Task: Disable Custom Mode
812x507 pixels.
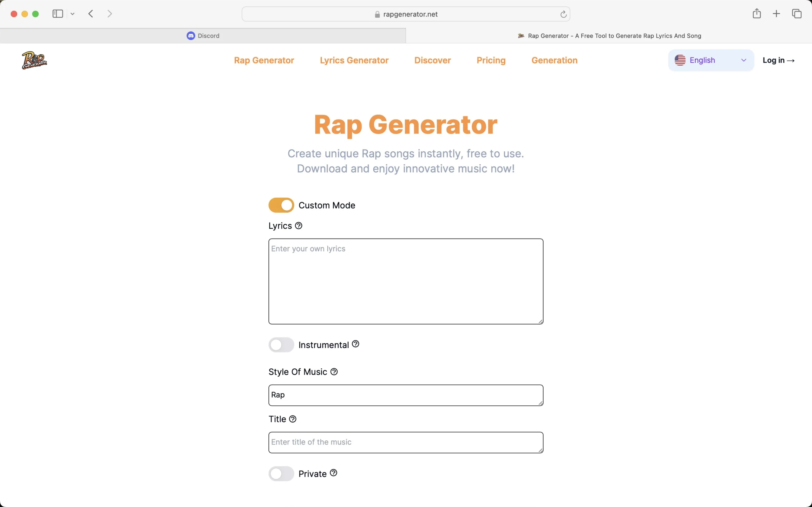Action: [x=281, y=205]
